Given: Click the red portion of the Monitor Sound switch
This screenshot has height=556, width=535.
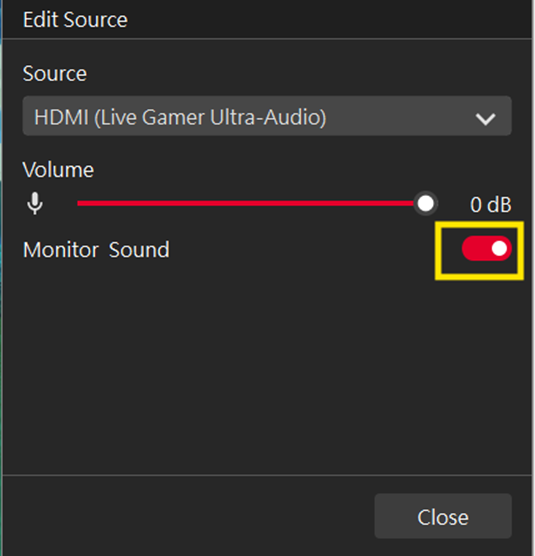Looking at the screenshot, I should click(x=476, y=248).
